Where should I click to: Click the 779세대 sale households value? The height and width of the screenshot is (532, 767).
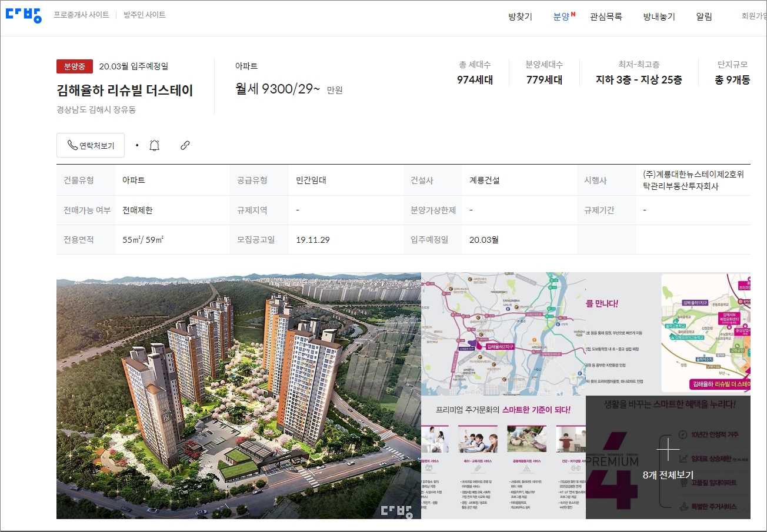pyautogui.click(x=544, y=80)
